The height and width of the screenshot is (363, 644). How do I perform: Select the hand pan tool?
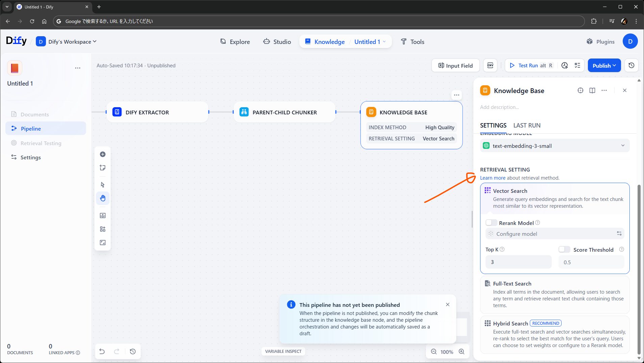pos(103,198)
